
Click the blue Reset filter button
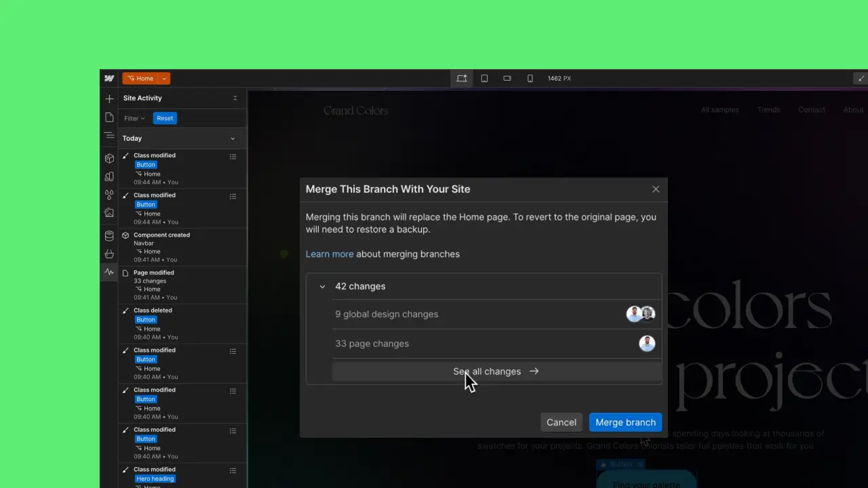165,118
